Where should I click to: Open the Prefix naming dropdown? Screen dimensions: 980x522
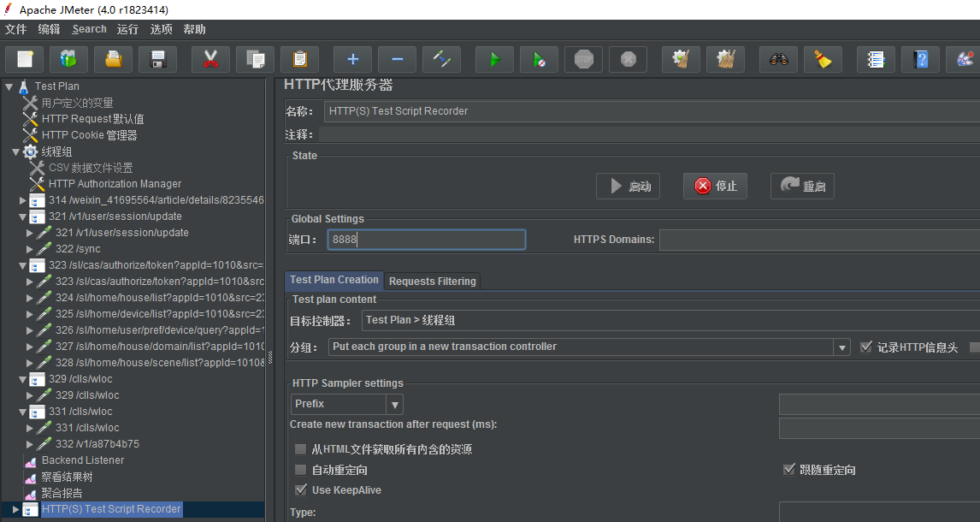pyautogui.click(x=394, y=405)
